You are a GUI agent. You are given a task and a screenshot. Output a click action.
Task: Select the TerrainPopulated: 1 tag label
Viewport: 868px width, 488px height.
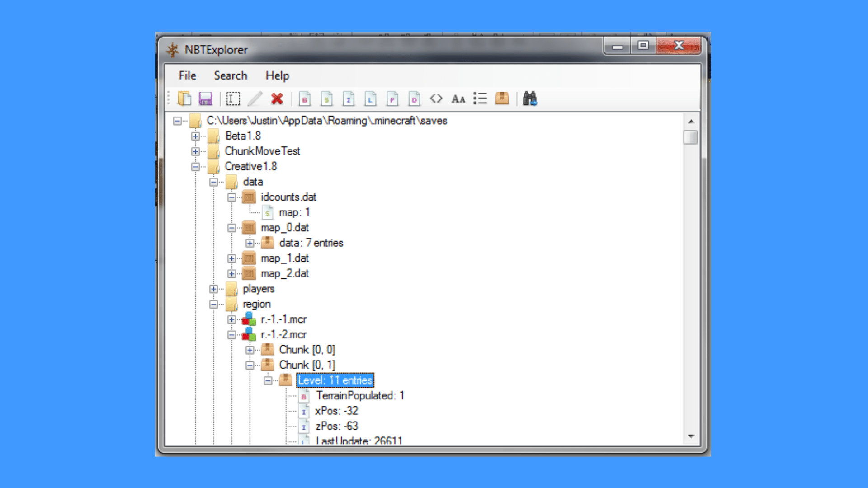coord(360,395)
